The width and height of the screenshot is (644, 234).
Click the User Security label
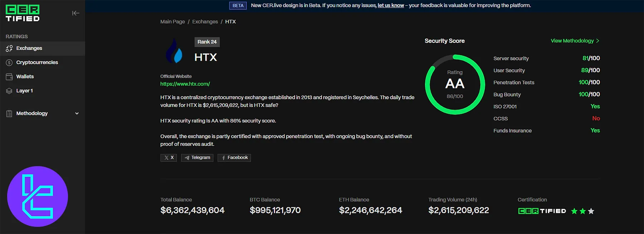pos(509,71)
